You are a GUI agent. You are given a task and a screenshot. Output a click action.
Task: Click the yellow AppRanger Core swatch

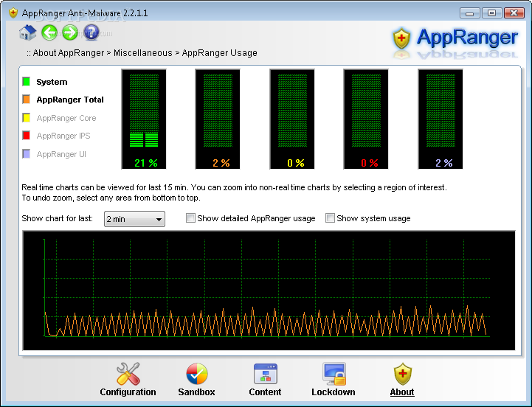[26, 118]
